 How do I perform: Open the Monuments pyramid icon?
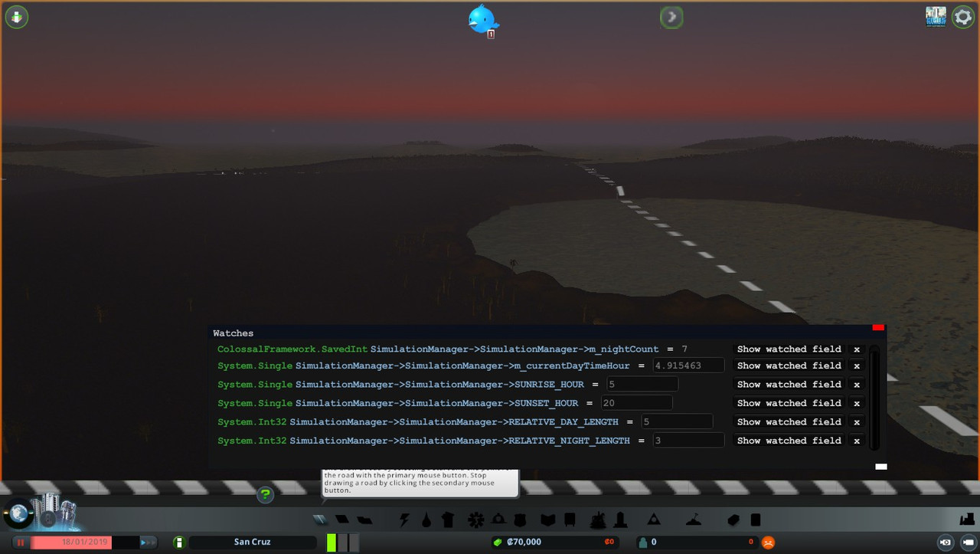(x=654, y=520)
